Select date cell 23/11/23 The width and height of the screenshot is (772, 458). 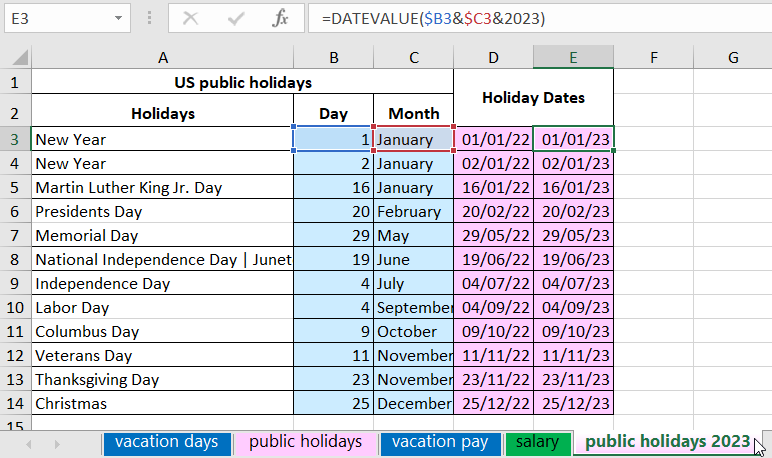(574, 380)
